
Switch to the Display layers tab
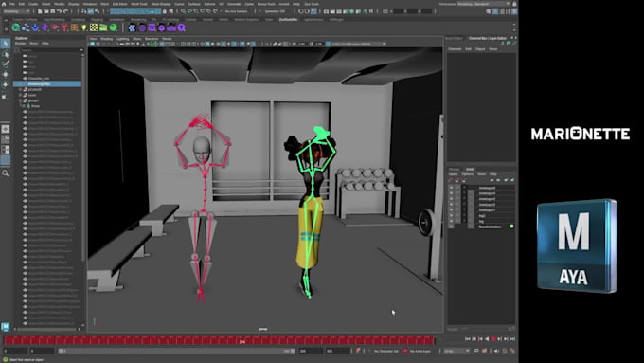pyautogui.click(x=455, y=169)
